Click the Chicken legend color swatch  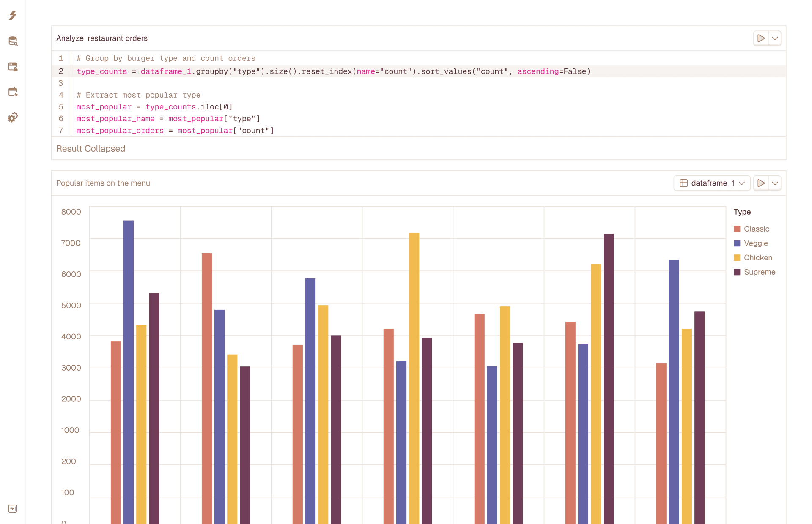pos(737,257)
